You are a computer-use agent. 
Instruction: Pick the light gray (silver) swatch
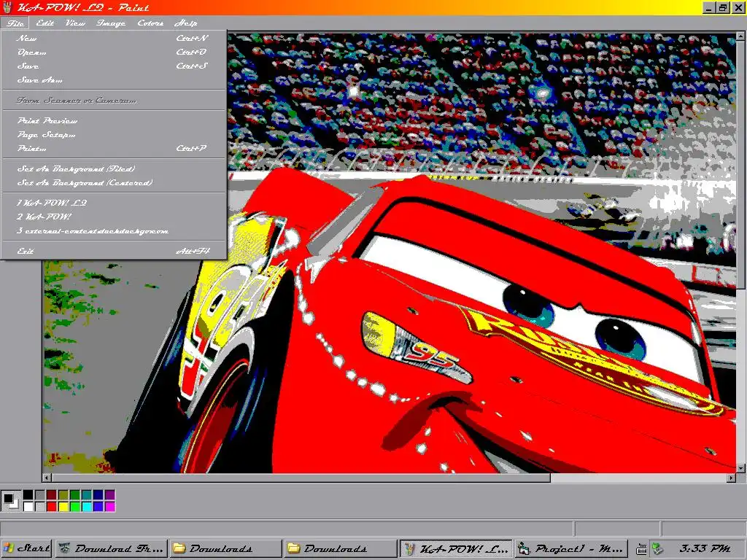40,506
